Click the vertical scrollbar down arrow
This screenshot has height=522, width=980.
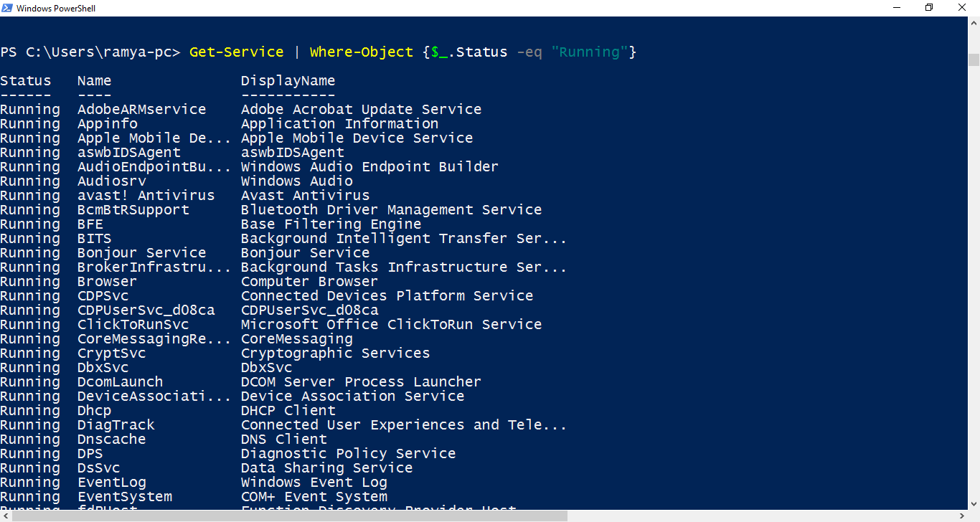coord(974,503)
